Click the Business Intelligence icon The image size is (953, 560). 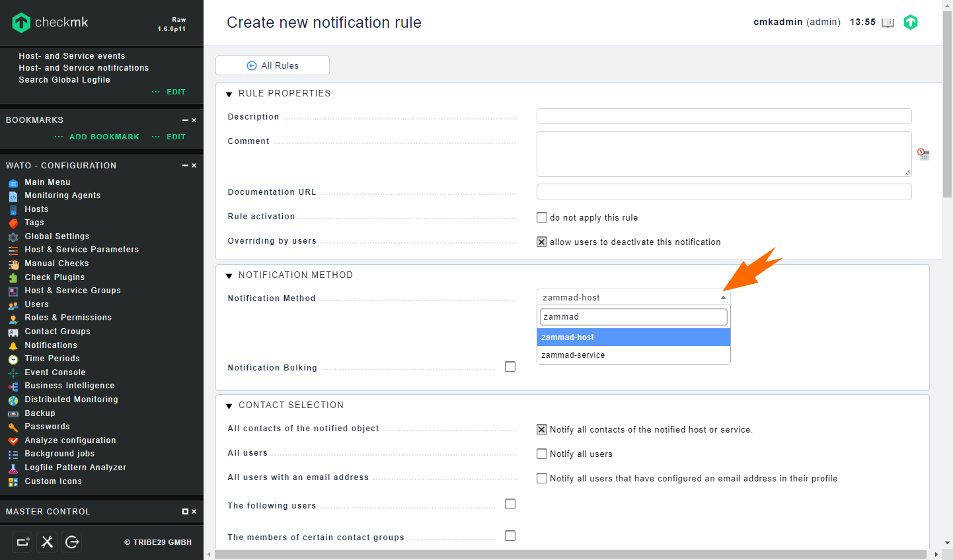coord(13,386)
